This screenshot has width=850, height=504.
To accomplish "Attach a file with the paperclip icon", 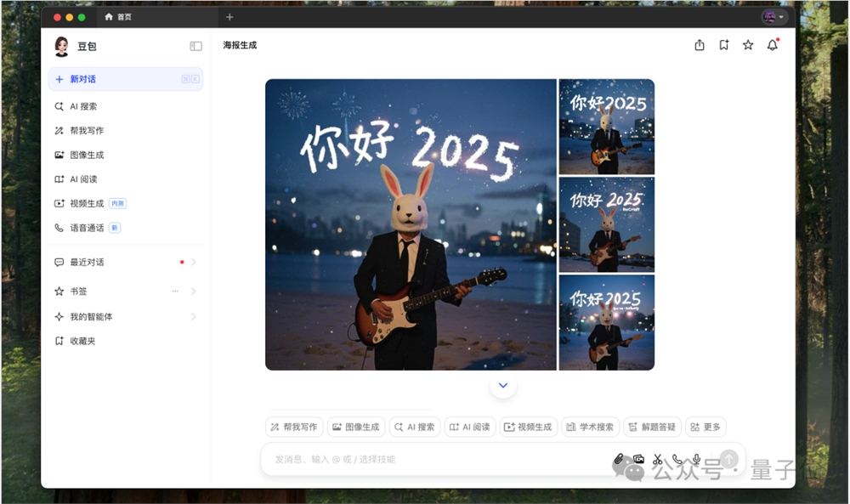I will point(619,459).
